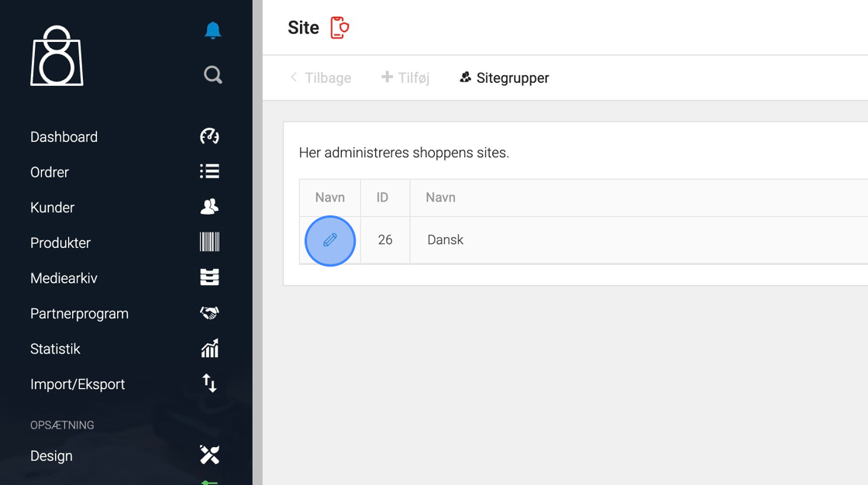868x485 pixels.
Task: Click the notification bell icon
Action: [x=212, y=30]
